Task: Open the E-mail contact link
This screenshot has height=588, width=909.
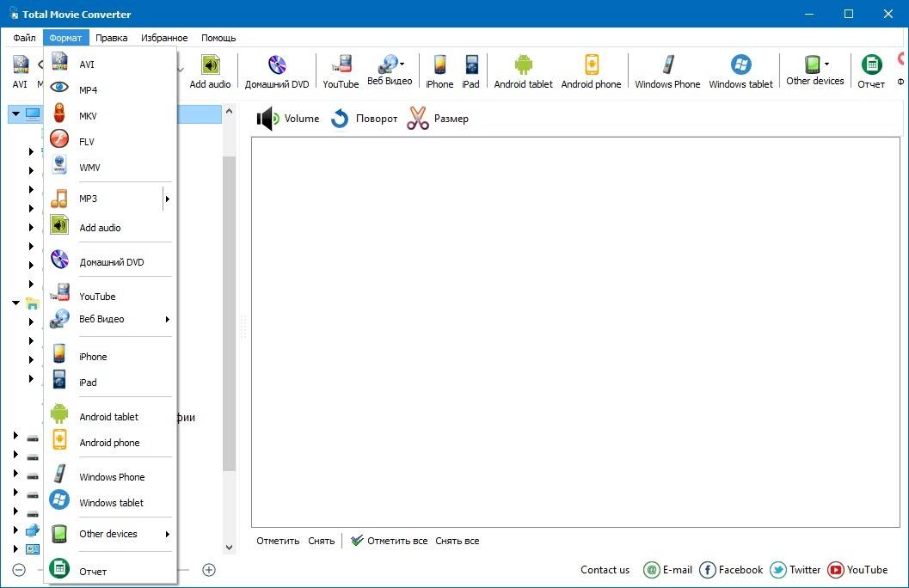Action: pos(667,569)
